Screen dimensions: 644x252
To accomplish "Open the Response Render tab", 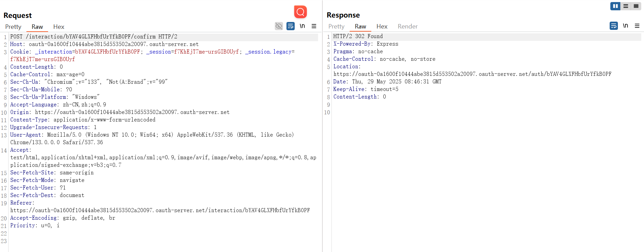I will (x=407, y=26).
